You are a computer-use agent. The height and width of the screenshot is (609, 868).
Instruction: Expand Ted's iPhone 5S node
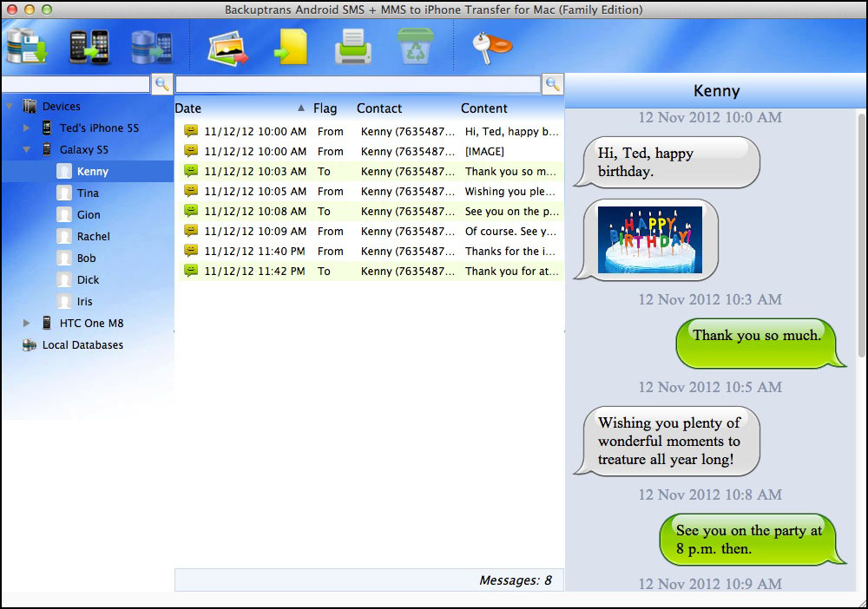(x=26, y=128)
